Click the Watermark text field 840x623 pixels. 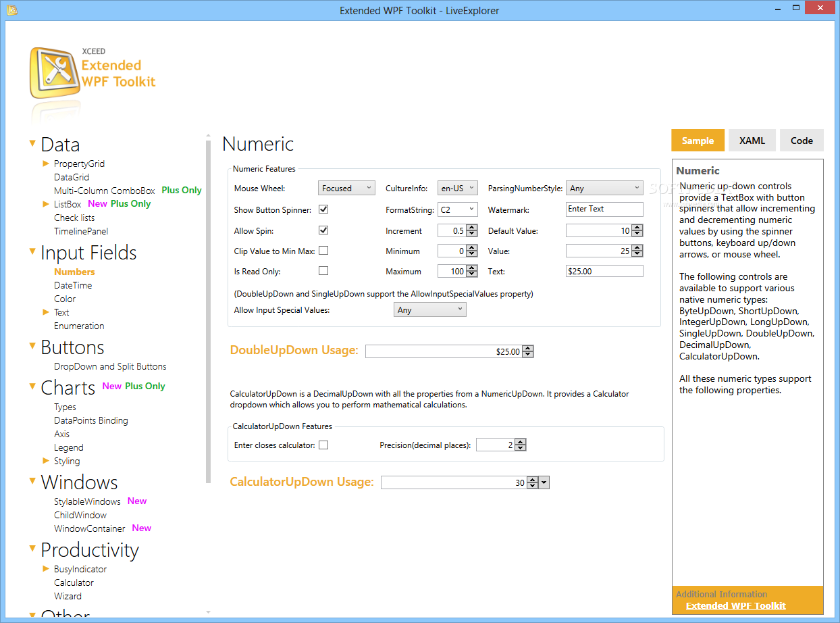click(604, 209)
